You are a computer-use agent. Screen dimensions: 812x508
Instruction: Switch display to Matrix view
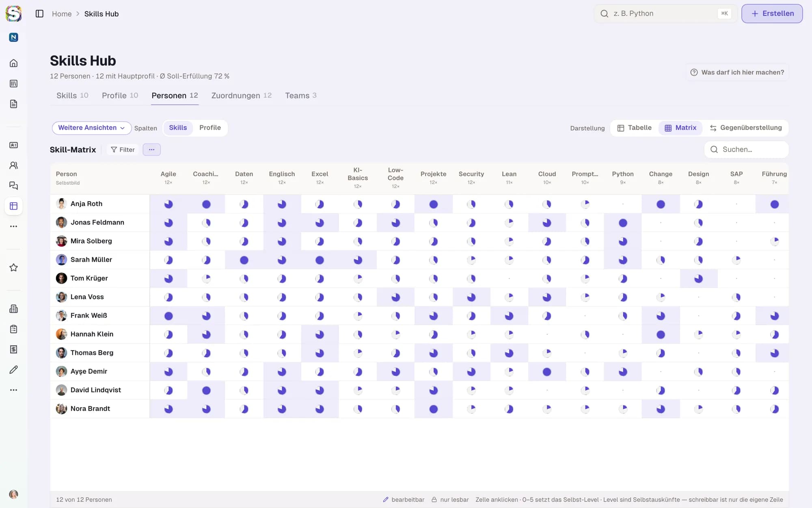(x=680, y=128)
